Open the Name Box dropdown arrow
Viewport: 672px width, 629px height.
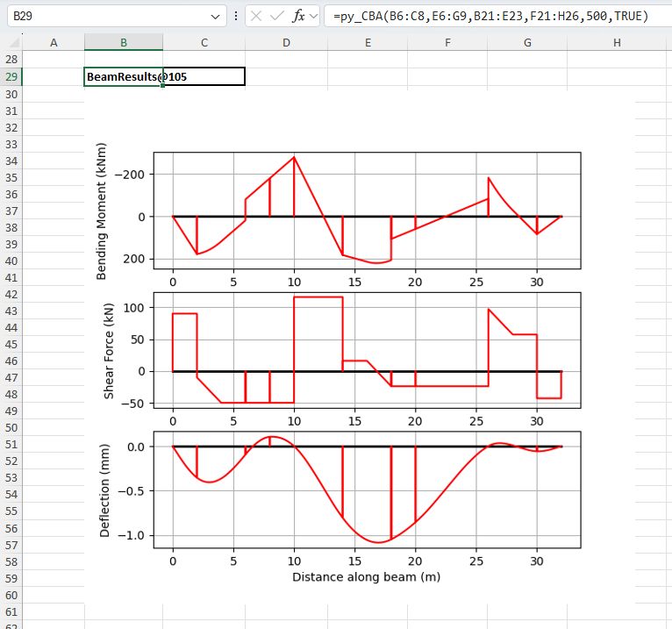(217, 16)
